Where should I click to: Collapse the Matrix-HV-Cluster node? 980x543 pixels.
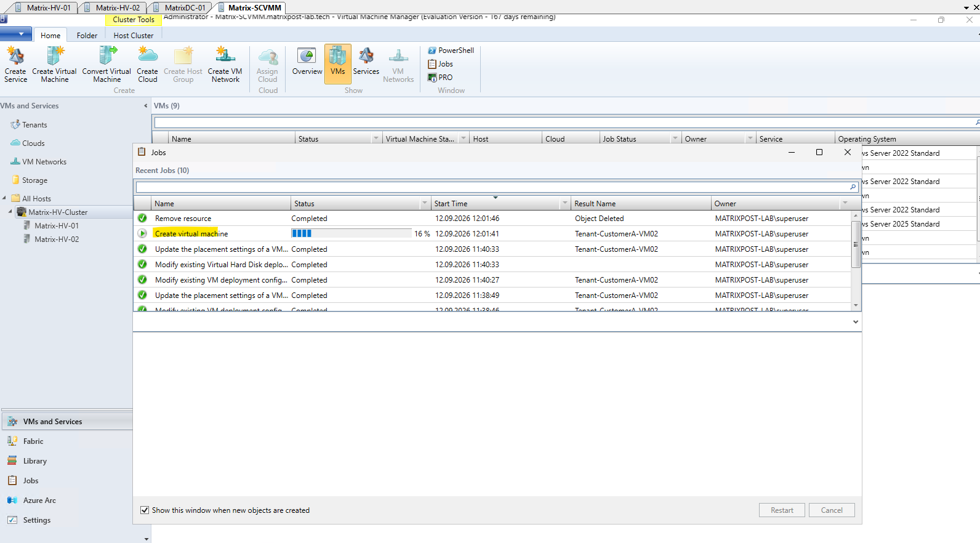pyautogui.click(x=10, y=212)
